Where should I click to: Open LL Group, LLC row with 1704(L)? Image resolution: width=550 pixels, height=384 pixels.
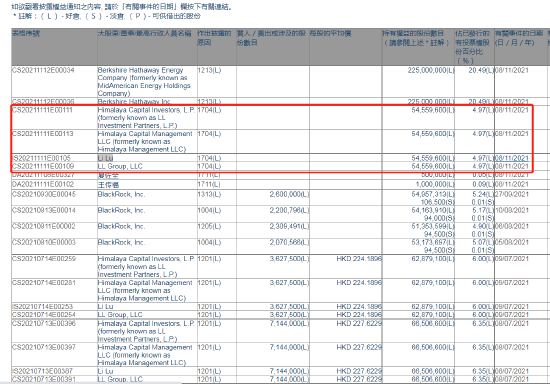coord(120,166)
